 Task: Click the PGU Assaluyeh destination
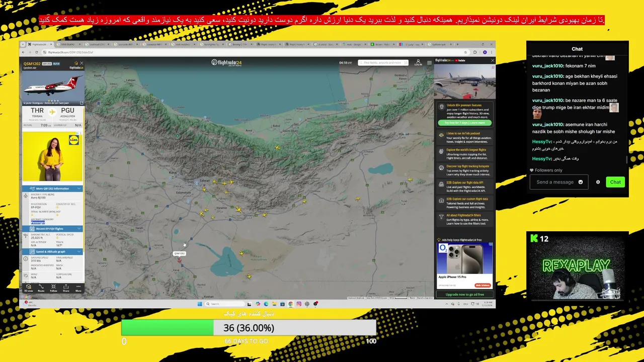(67, 112)
